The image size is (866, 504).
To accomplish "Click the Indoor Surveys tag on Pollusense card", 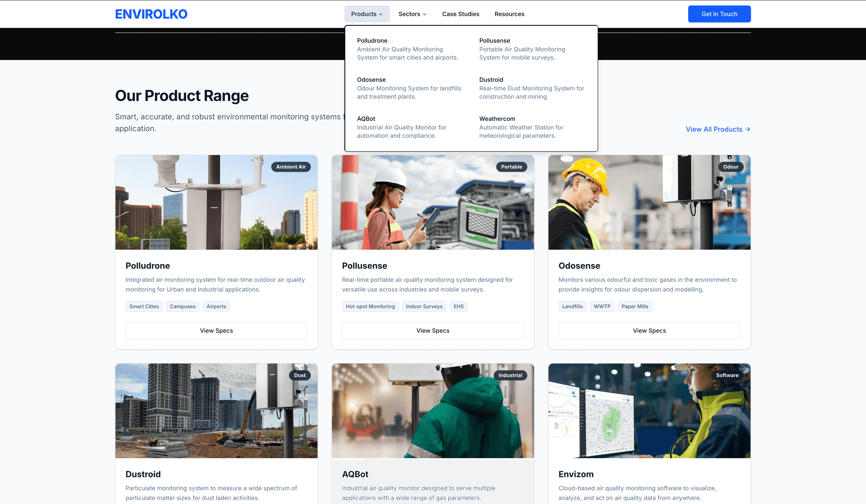I will (424, 306).
